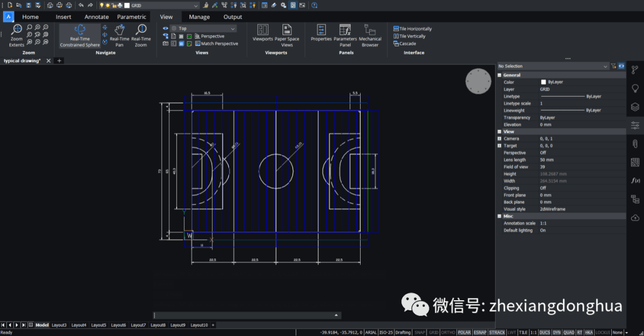Switch to the Annotate ribbon tab
644x336 pixels.
96,17
